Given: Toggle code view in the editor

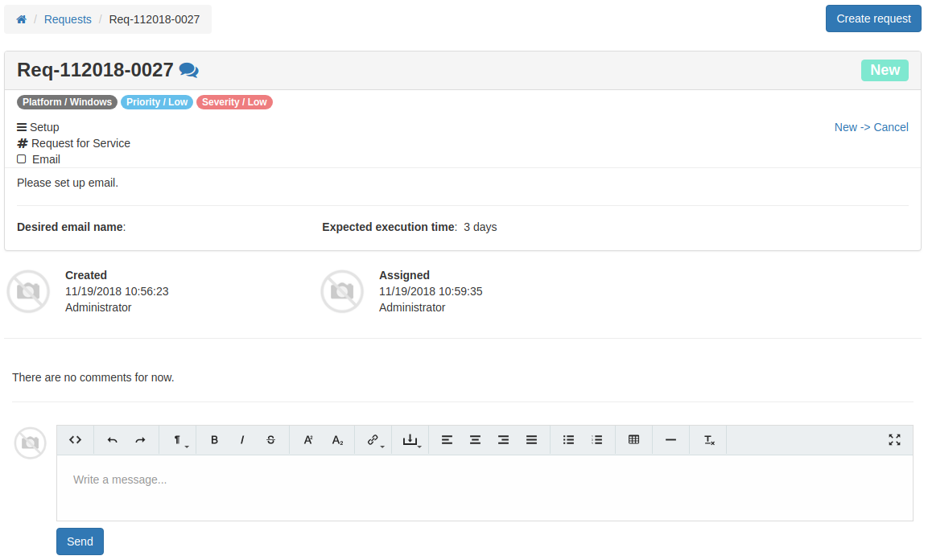Looking at the screenshot, I should 75,440.
